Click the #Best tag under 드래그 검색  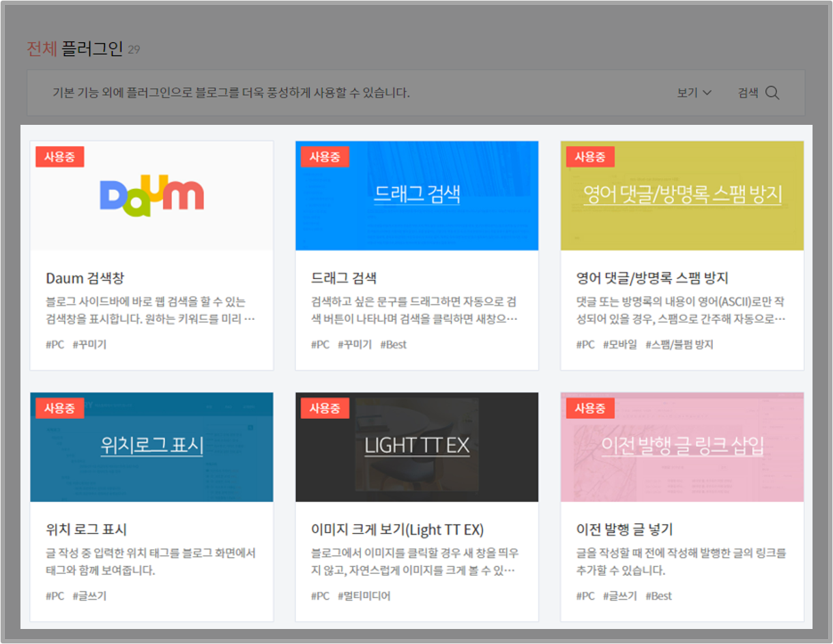(x=394, y=345)
